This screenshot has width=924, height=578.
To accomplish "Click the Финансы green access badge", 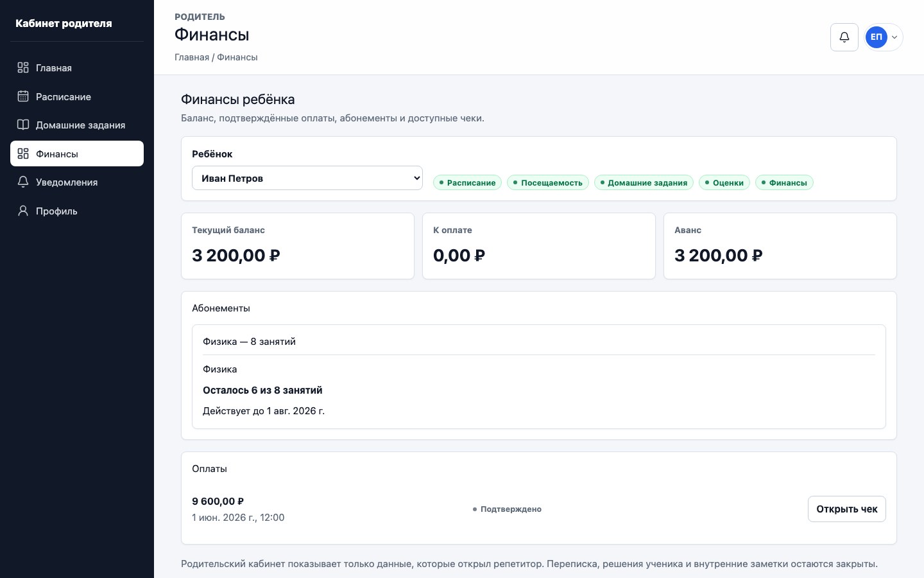I will coord(784,182).
